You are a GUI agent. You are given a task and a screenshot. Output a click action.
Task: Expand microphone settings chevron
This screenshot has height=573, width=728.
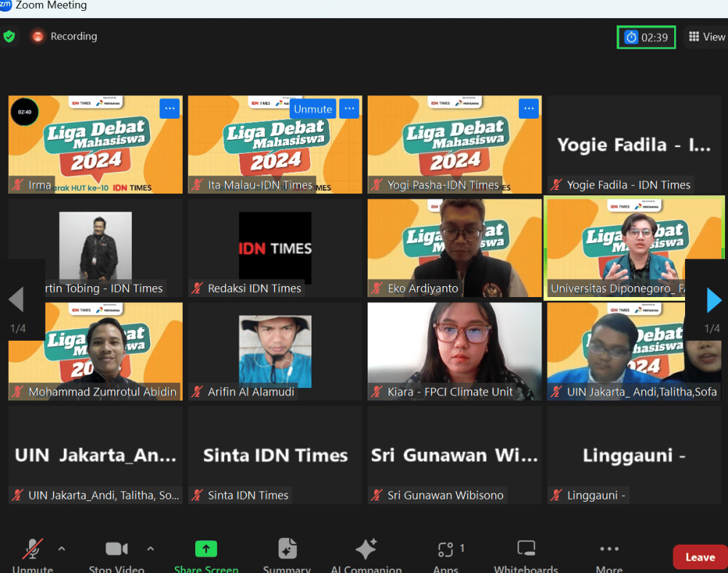61,550
